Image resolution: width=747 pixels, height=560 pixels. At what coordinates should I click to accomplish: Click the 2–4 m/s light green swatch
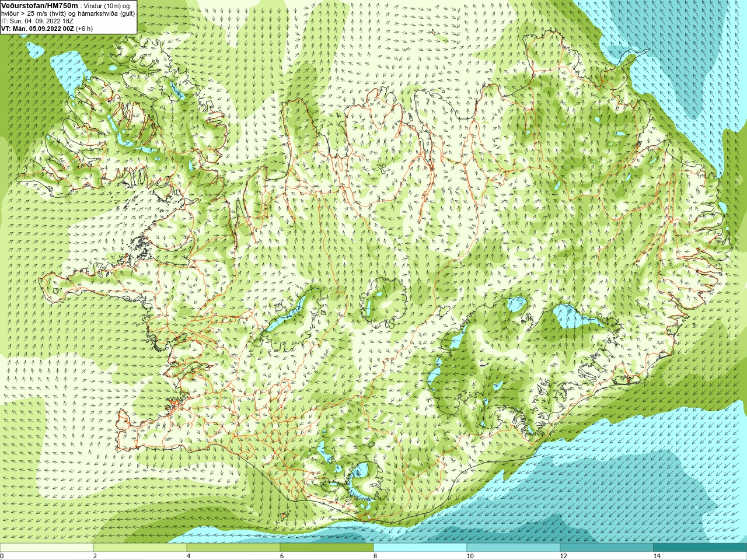pos(140,548)
